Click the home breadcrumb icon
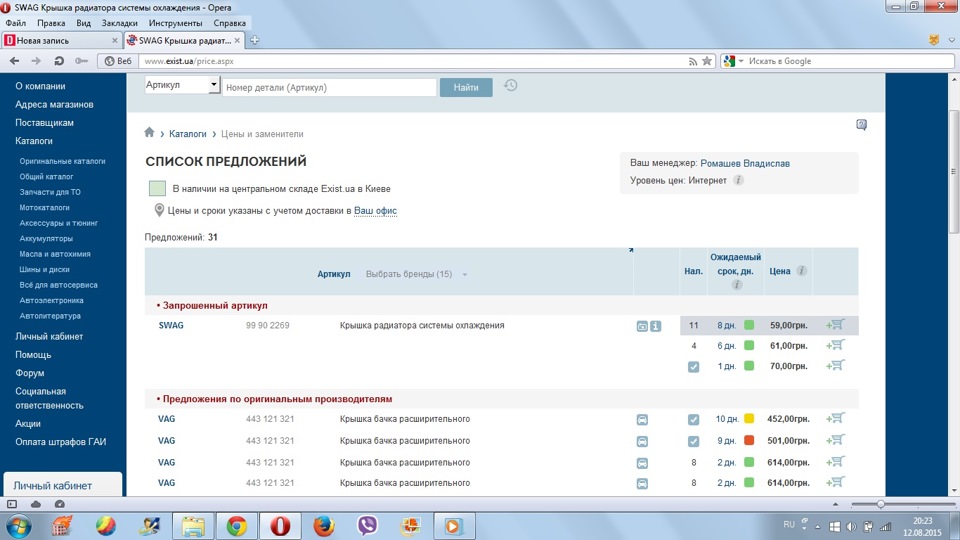 tap(149, 132)
